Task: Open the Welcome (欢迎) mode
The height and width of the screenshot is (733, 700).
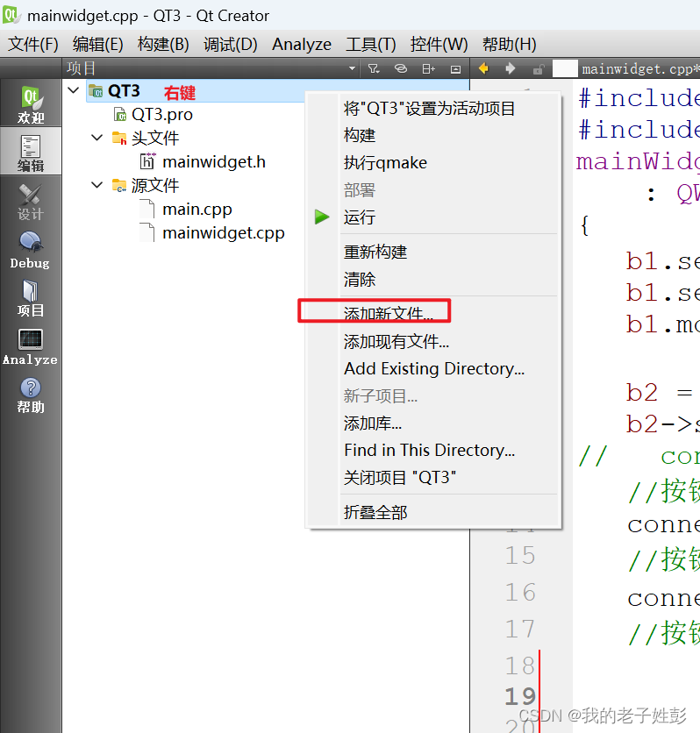Action: point(31,103)
